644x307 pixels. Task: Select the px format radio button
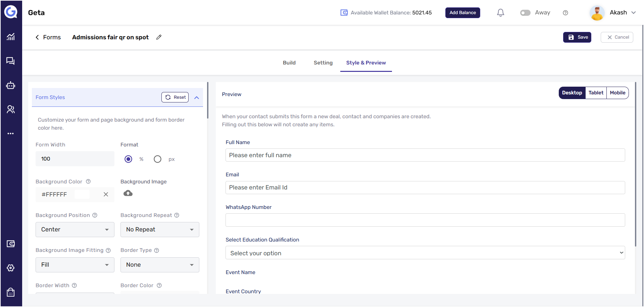click(x=157, y=159)
